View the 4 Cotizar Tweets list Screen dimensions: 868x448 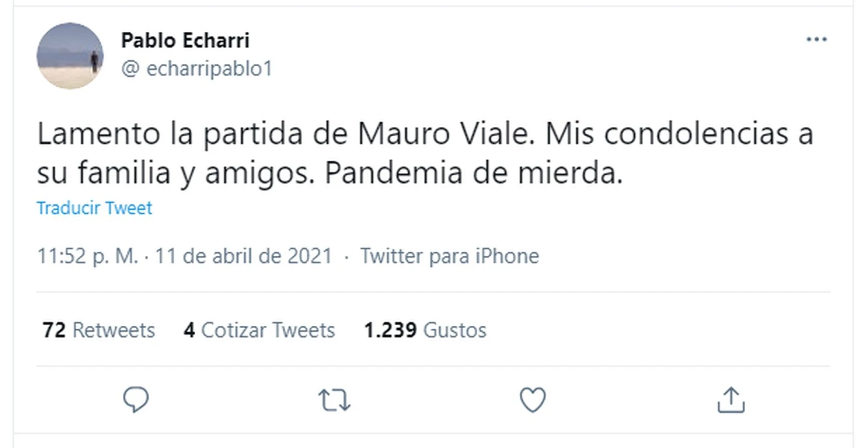pyautogui.click(x=259, y=330)
